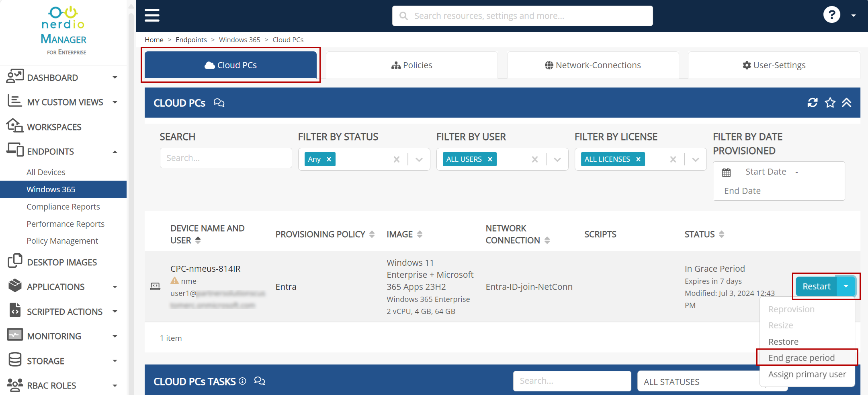Expand the Storage sidebar section
868x395 pixels.
[115, 361]
